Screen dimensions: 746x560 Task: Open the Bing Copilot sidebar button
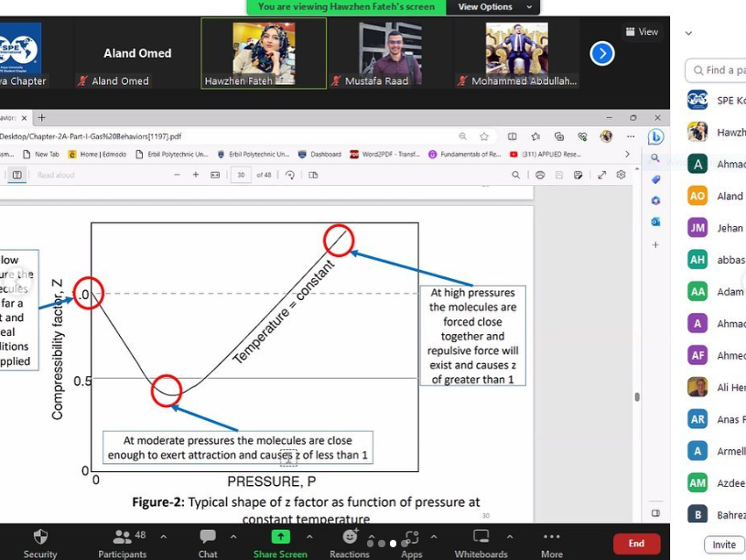click(655, 137)
